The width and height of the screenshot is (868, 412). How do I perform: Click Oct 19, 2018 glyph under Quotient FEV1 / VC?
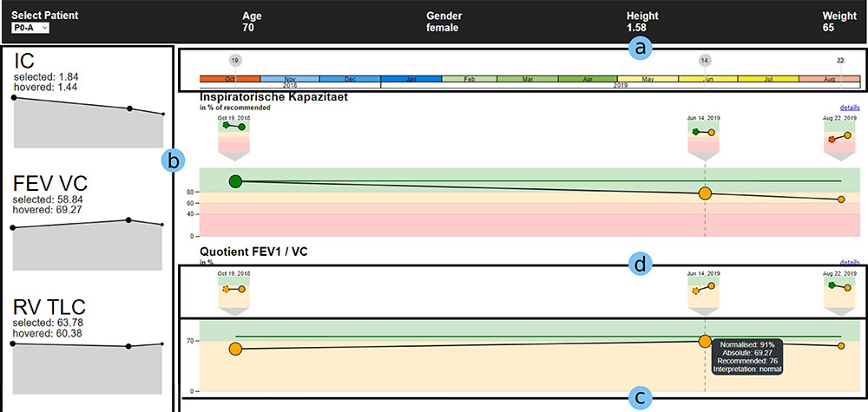click(x=234, y=297)
